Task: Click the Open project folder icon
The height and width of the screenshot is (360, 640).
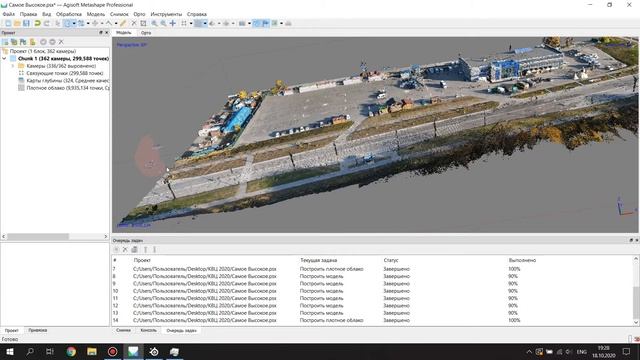Action: coord(17,24)
